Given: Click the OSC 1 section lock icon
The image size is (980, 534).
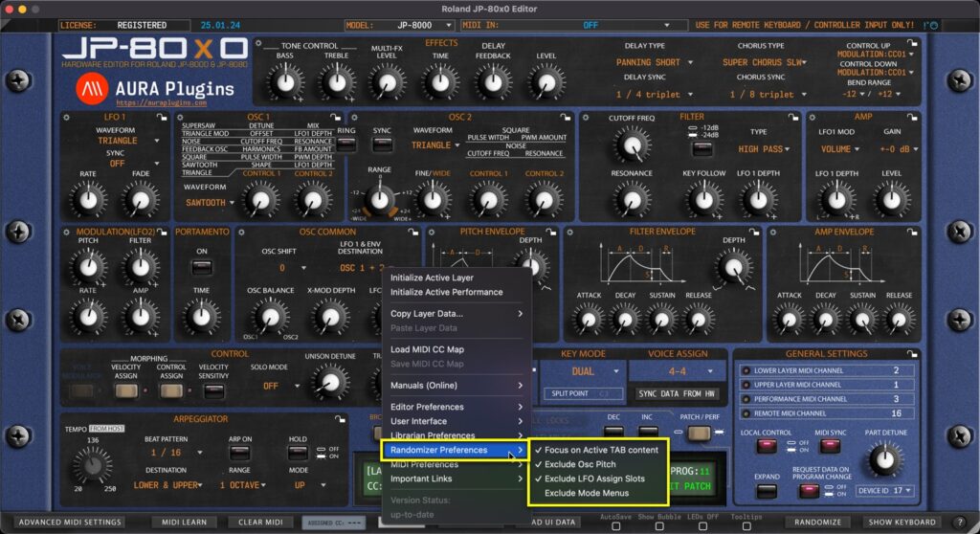Looking at the screenshot, I should pyautogui.click(x=336, y=117).
